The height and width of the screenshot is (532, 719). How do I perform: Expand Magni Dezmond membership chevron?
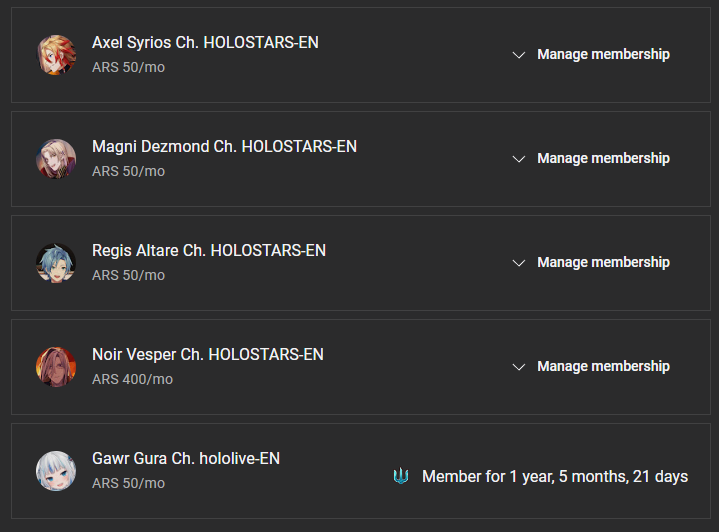[x=519, y=159]
